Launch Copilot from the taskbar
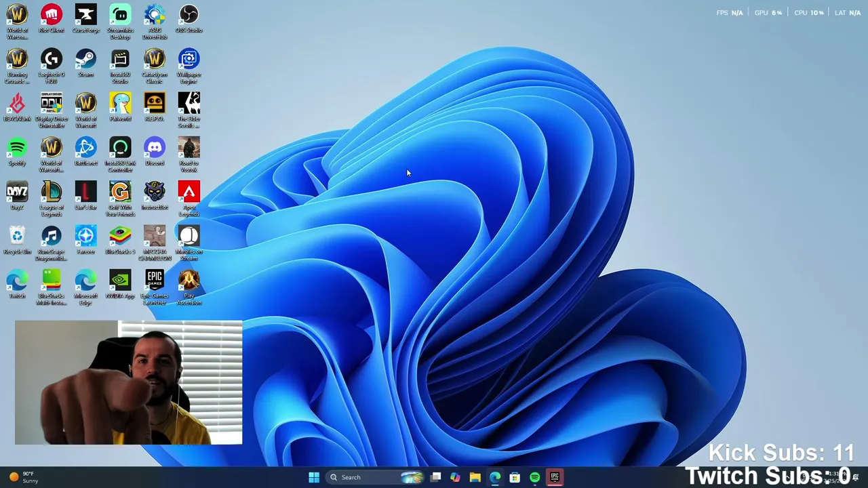The width and height of the screenshot is (868, 488). pos(455,477)
